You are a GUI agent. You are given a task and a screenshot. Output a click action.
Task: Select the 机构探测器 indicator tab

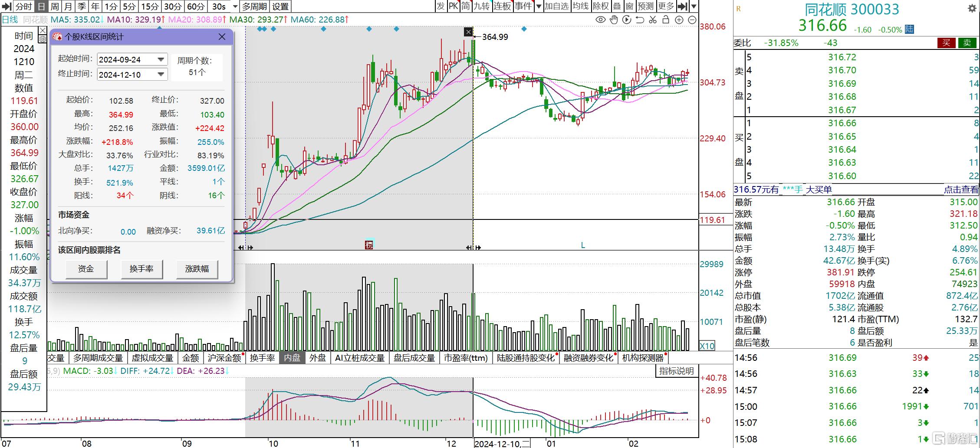(x=643, y=358)
